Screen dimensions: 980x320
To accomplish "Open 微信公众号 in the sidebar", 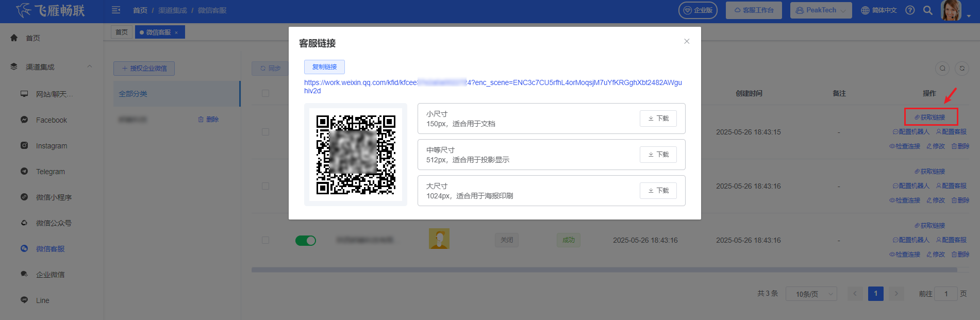I will [54, 223].
